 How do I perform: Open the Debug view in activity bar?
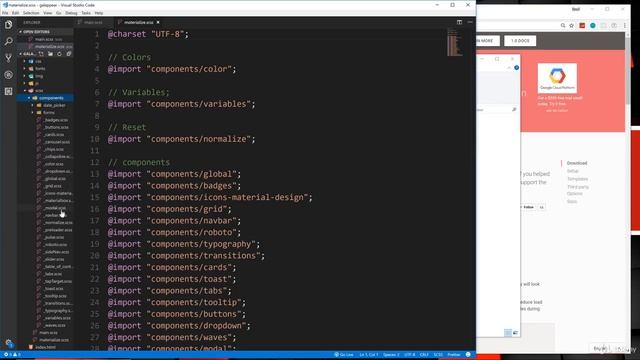[x=9, y=75]
